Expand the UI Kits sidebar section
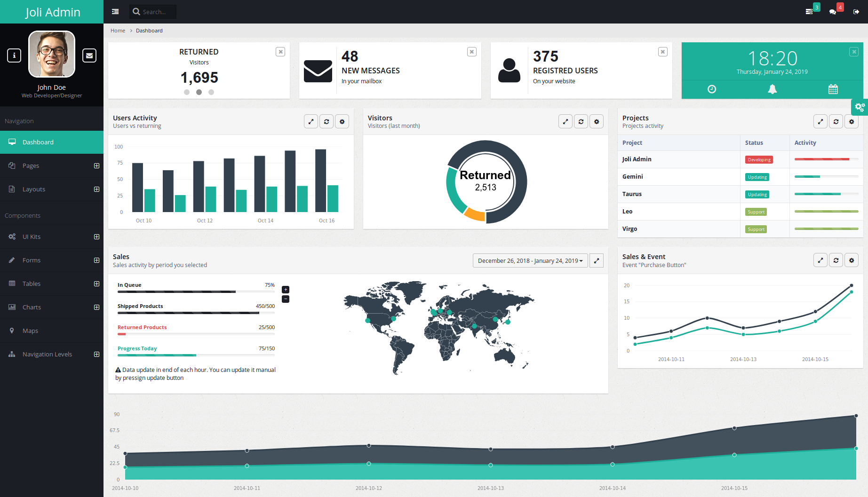 96,237
